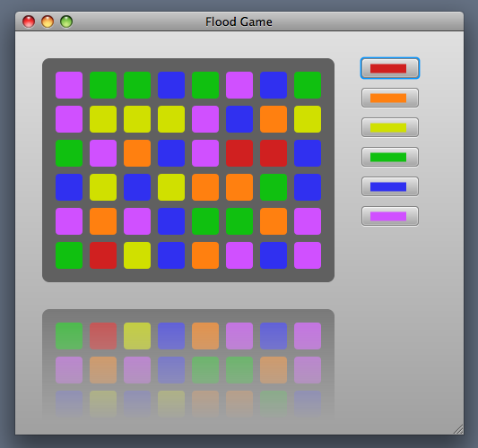Select the bottom-left green tile on the board
The width and height of the screenshot is (478, 448).
[x=69, y=255]
